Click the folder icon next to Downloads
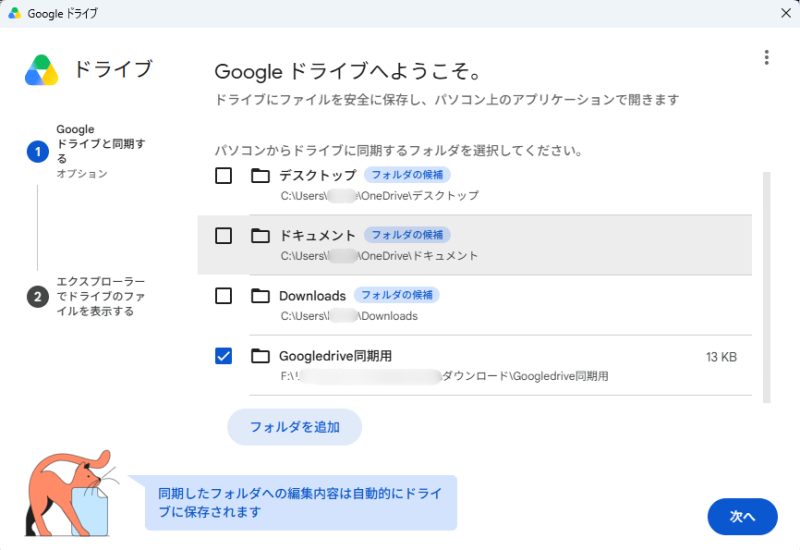The height and width of the screenshot is (550, 800). pyautogui.click(x=260, y=296)
